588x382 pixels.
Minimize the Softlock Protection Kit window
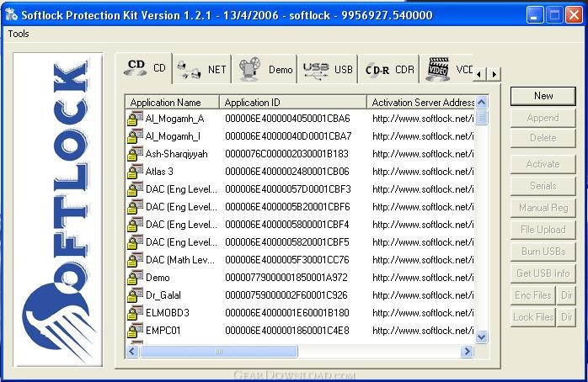point(534,15)
